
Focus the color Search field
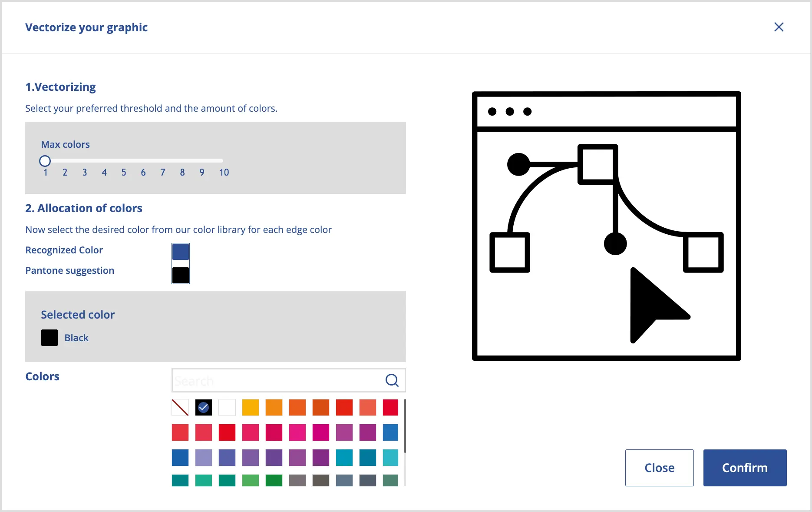point(278,381)
